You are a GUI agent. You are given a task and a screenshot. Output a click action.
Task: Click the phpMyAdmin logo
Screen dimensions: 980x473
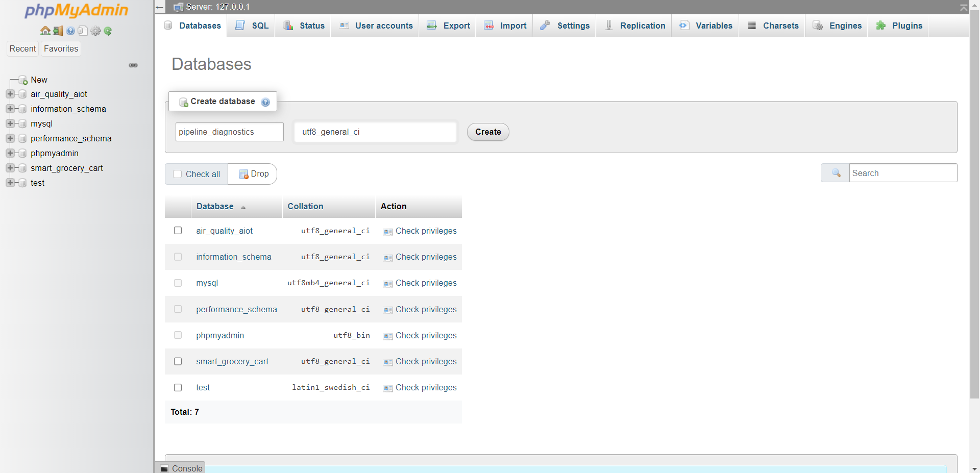coord(77,10)
